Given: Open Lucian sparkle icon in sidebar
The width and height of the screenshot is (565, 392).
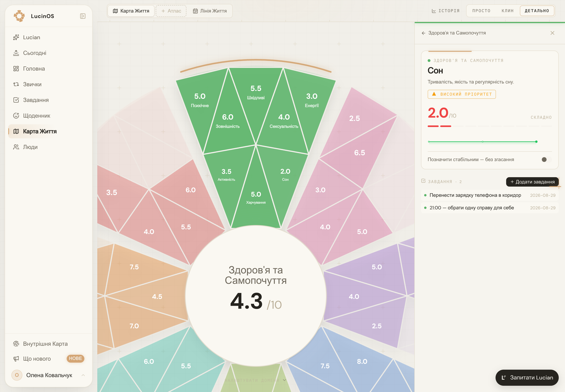Looking at the screenshot, I should pyautogui.click(x=16, y=37).
